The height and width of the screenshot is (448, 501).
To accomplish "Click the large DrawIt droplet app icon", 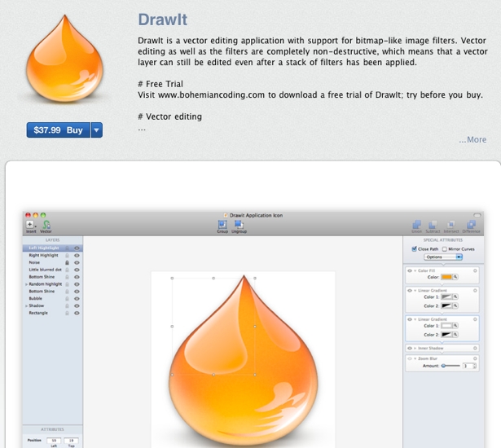I will pos(65,59).
